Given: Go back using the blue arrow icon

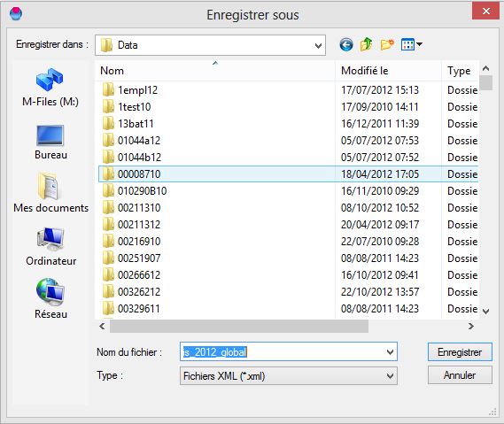Looking at the screenshot, I should click(x=346, y=44).
